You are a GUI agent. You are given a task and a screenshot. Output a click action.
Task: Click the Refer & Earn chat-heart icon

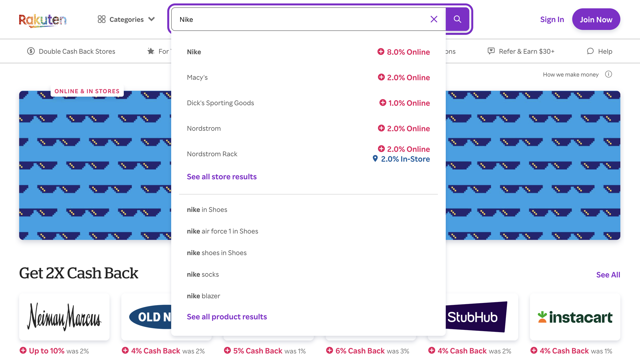coord(491,51)
